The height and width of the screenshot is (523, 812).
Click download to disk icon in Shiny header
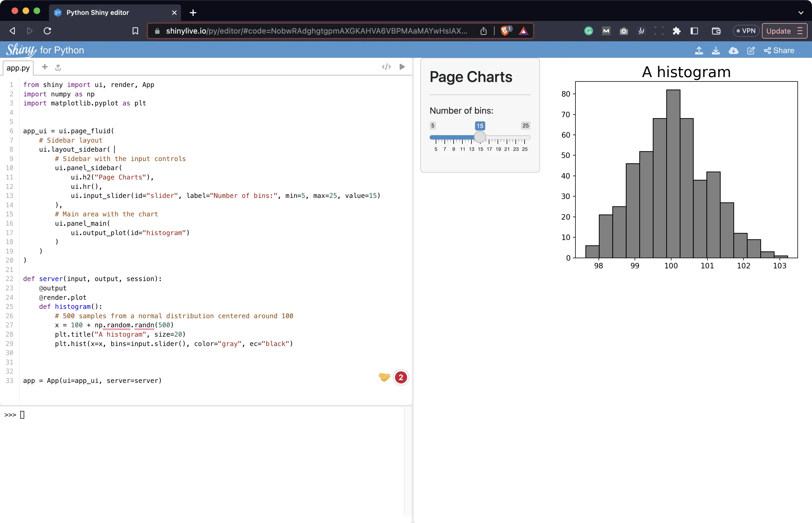coord(716,51)
